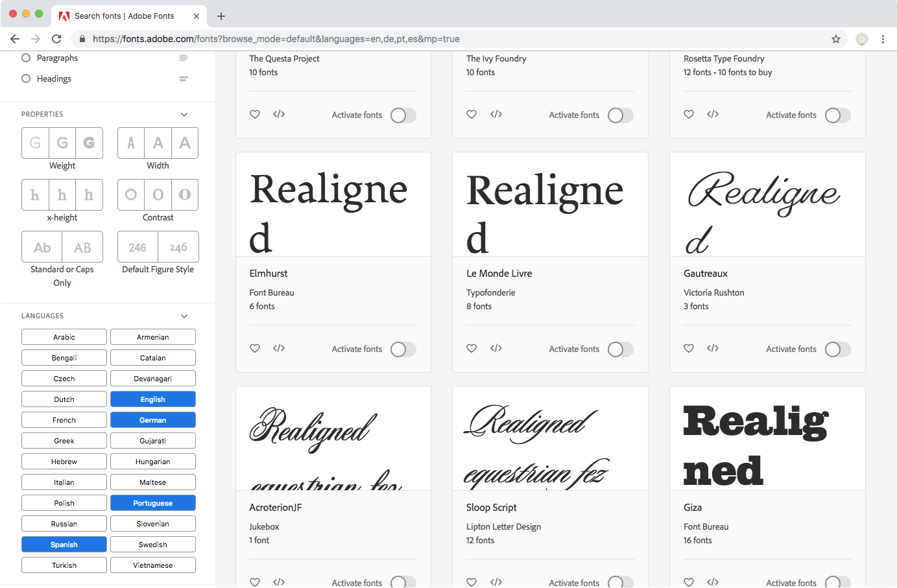Select heavy weight filter icon
This screenshot has width=897, height=588.
[89, 143]
